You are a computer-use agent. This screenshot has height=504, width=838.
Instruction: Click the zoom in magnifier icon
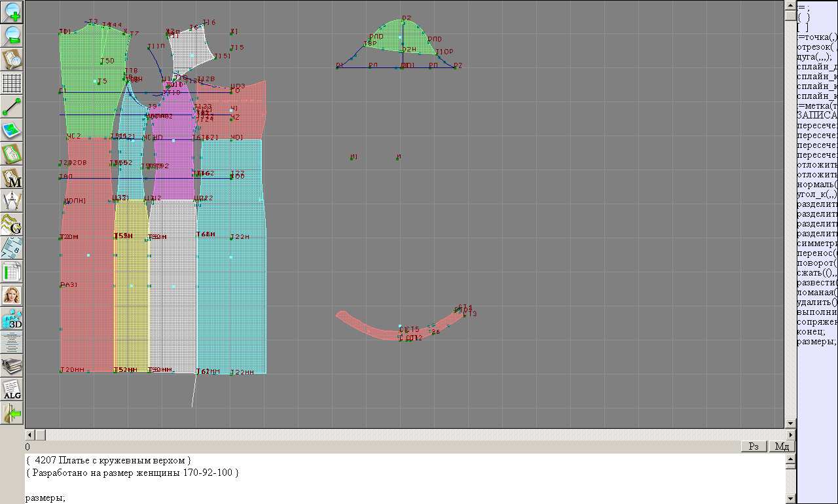click(x=12, y=12)
